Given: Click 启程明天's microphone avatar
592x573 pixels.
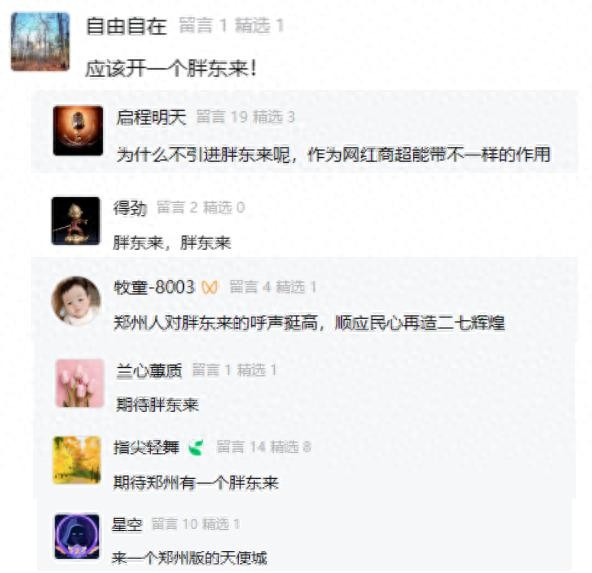Looking at the screenshot, I should coord(78,131).
